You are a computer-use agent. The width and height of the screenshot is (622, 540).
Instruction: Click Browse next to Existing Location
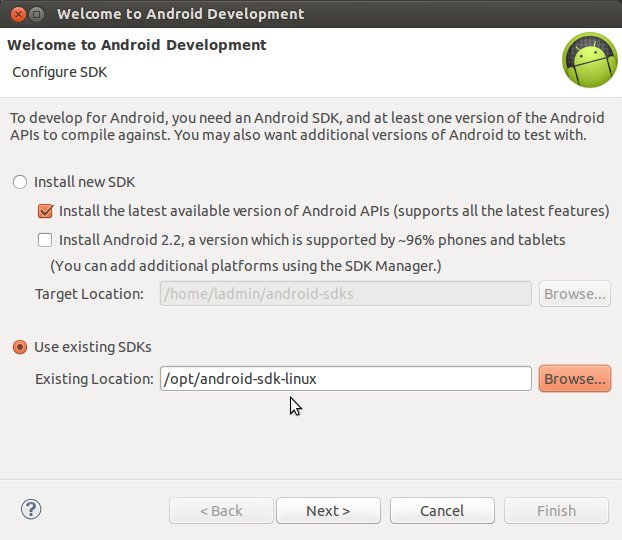pyautogui.click(x=574, y=379)
